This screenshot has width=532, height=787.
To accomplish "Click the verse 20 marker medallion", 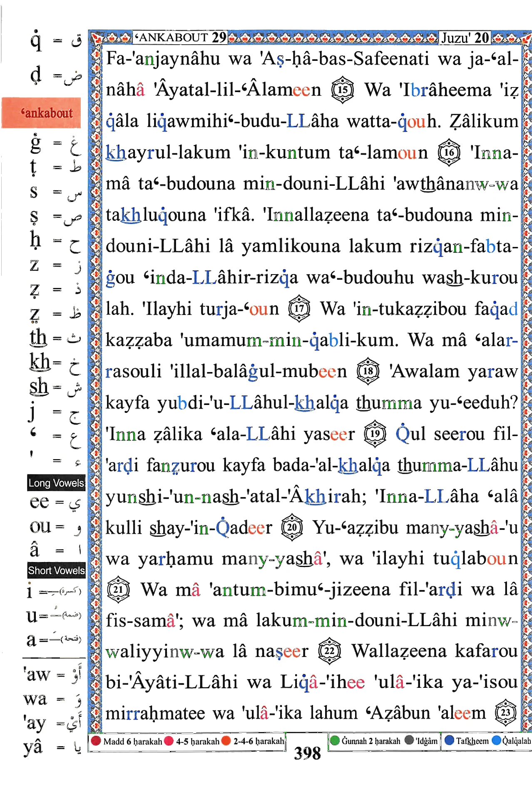I will 292,527.
